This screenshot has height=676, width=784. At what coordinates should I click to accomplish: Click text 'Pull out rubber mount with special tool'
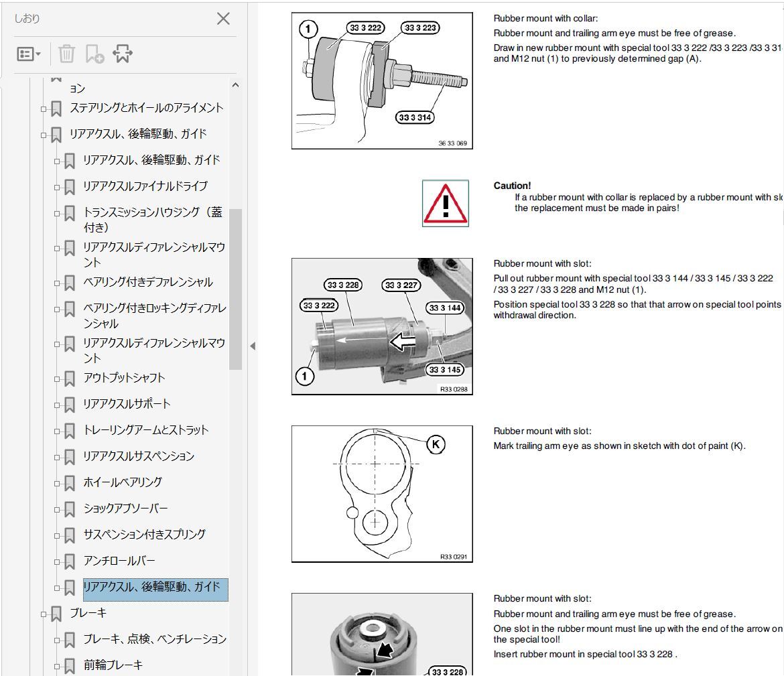572,279
